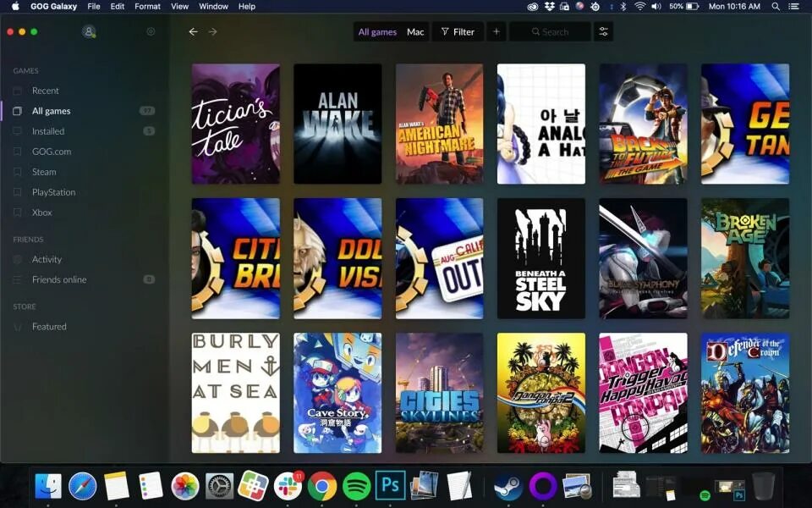This screenshot has height=508, width=812.
Task: Open the File menu
Action: point(94,6)
